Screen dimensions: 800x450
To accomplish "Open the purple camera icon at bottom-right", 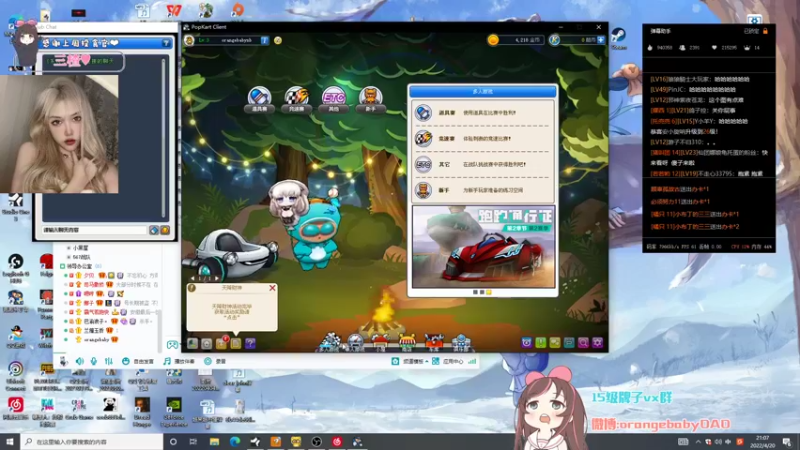I will [527, 343].
